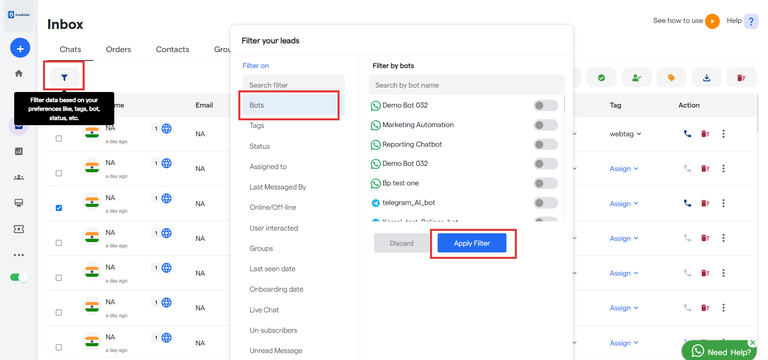The height and width of the screenshot is (360, 768).
Task: Click the green checkmark toolbar icon
Action: pos(601,77)
